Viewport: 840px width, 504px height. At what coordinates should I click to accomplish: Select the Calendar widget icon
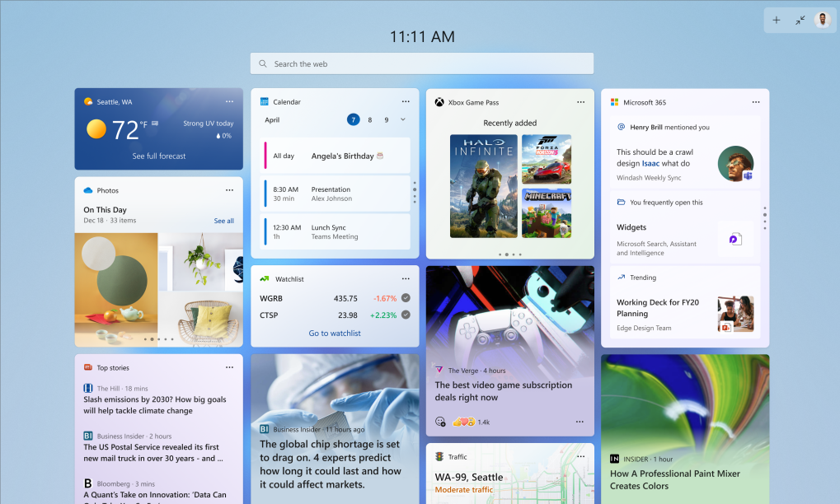pos(262,101)
